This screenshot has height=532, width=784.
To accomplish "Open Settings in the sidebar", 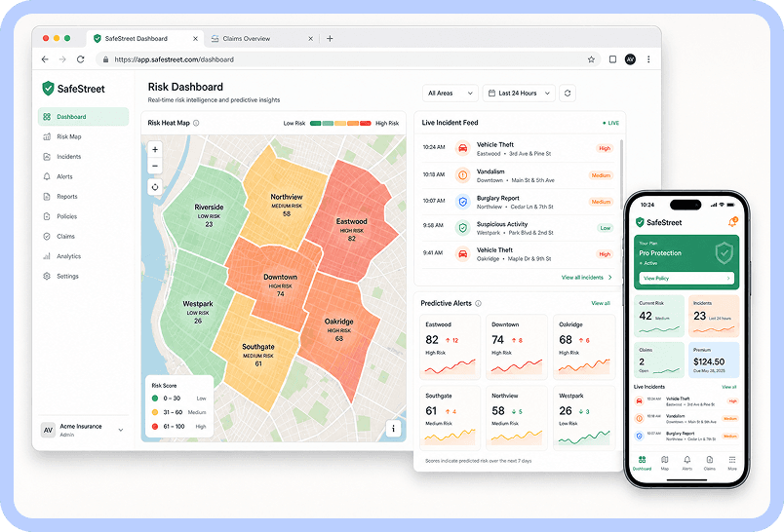I will (x=84, y=277).
